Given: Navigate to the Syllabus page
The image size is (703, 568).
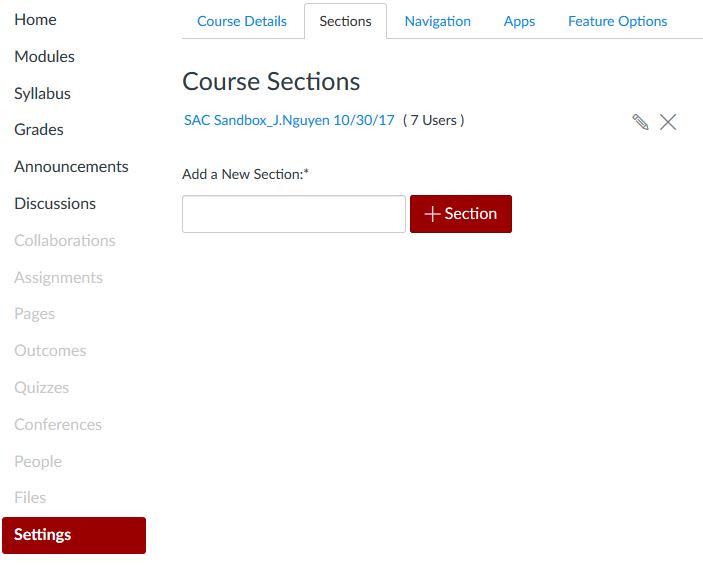Looking at the screenshot, I should pos(42,94).
